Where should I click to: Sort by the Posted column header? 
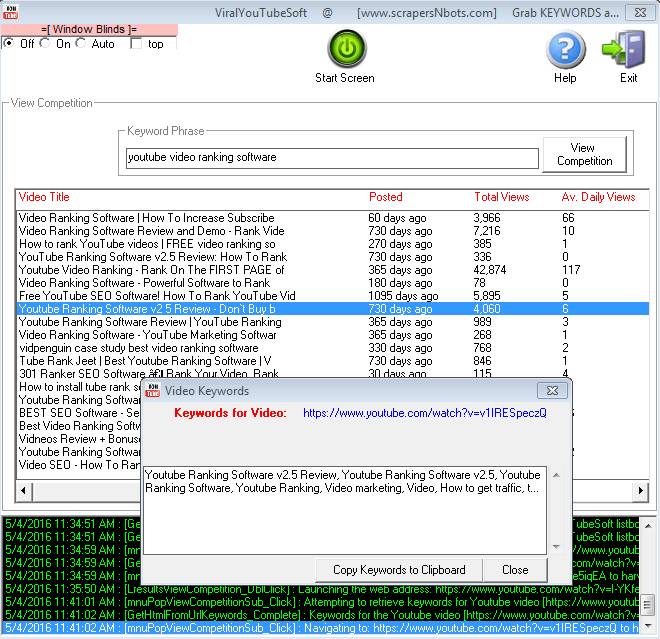tap(386, 197)
